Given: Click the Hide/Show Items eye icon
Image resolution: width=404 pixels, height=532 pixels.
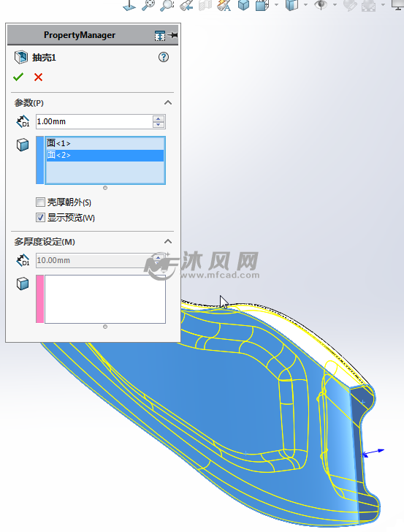Looking at the screenshot, I should (321, 4).
